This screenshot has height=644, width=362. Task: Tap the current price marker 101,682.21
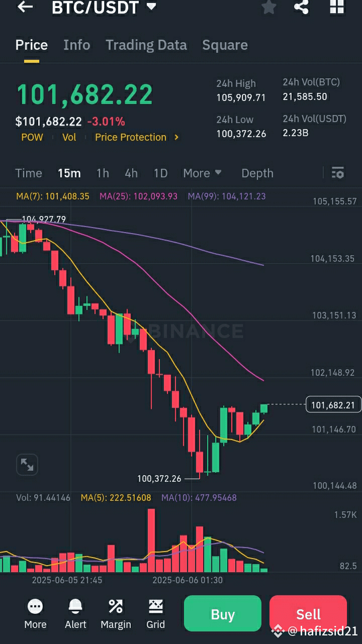coord(333,404)
